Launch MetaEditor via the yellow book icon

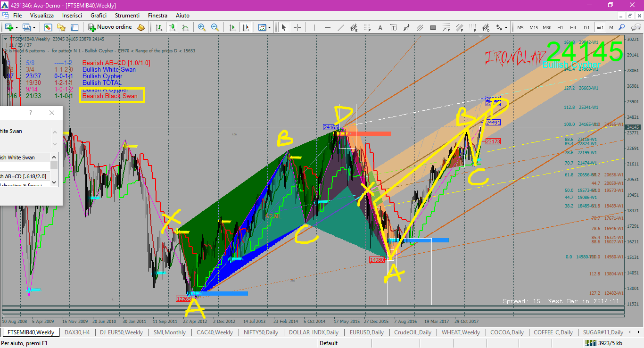(141, 27)
